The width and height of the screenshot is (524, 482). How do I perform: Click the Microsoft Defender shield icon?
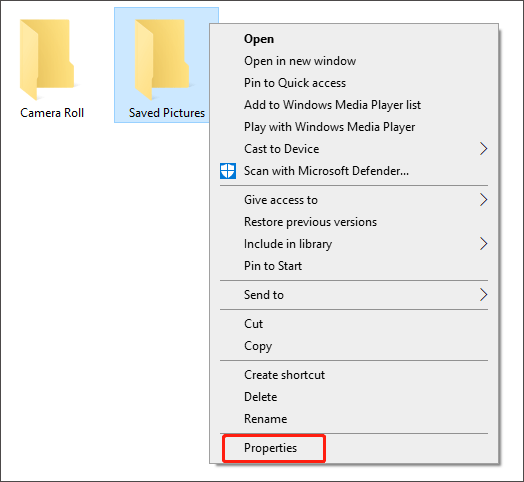pyautogui.click(x=228, y=171)
